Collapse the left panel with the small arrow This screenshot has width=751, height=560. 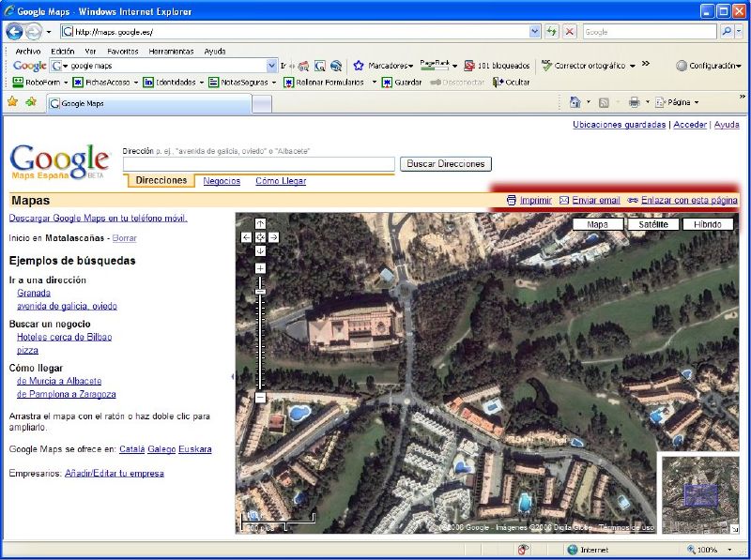pos(233,376)
